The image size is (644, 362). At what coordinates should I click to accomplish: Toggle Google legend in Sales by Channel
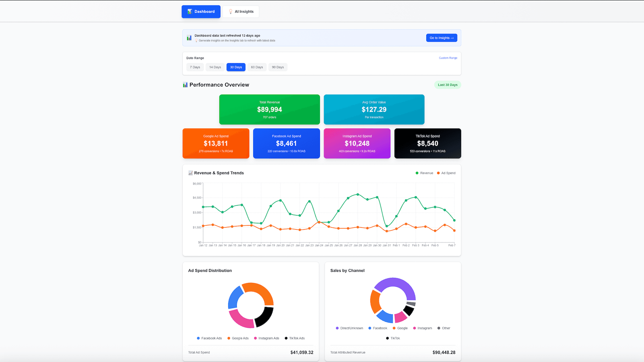click(400, 328)
